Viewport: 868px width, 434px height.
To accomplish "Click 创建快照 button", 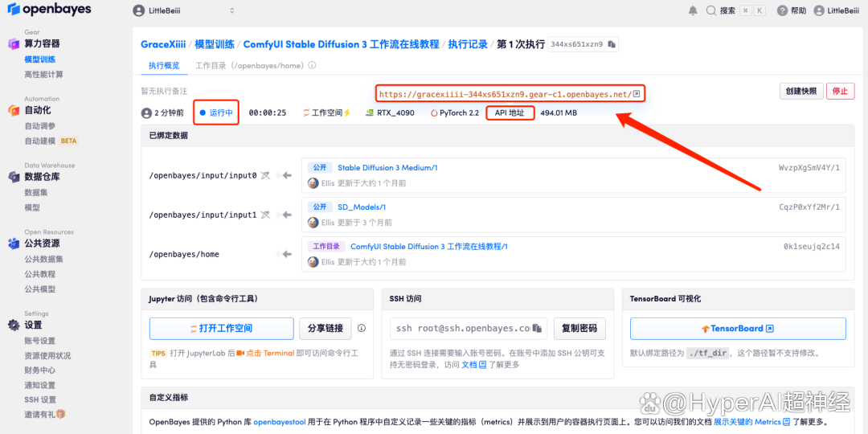I will pos(801,92).
